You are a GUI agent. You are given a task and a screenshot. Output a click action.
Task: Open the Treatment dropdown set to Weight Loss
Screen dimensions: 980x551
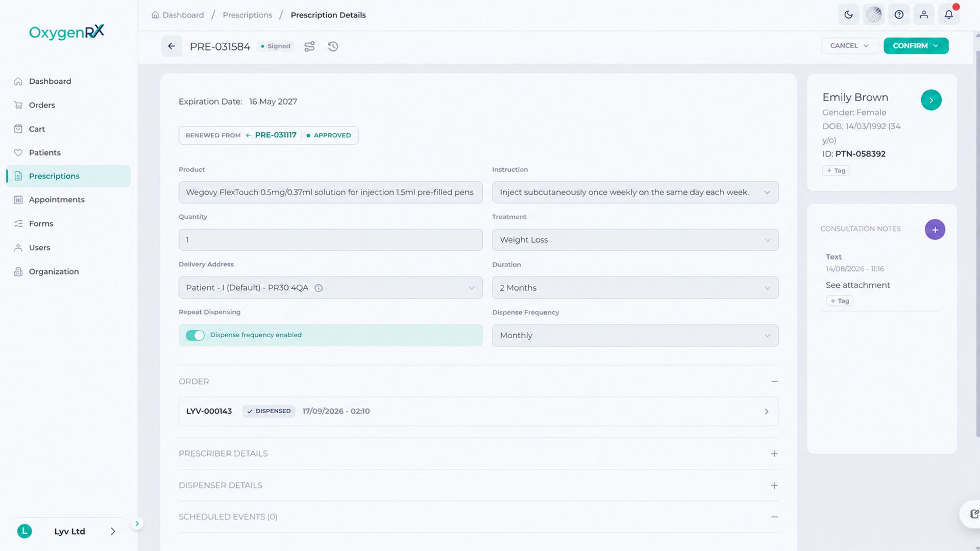tap(635, 240)
